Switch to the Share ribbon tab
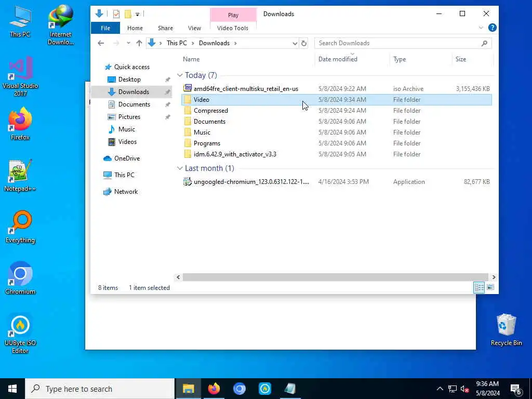The height and width of the screenshot is (399, 532). coord(165,28)
